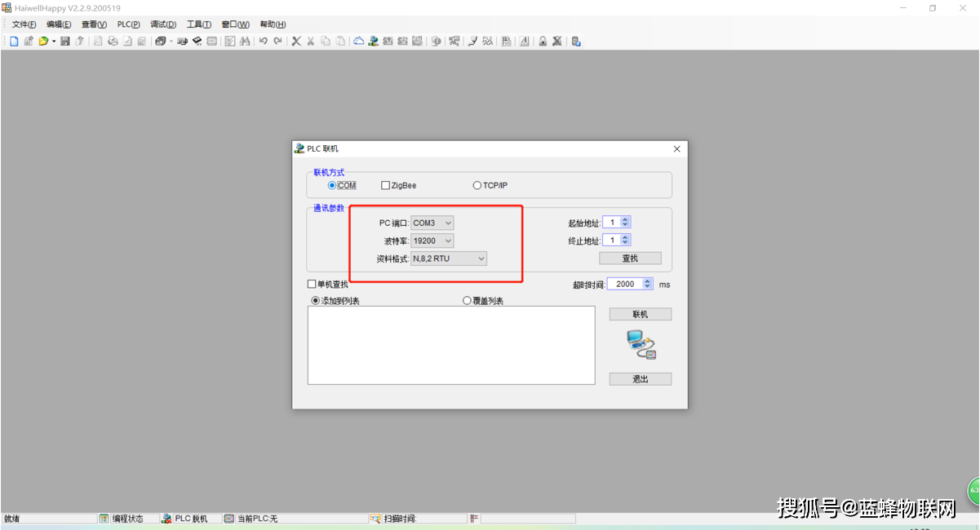This screenshot has height=530, width=980.
Task: Enable the ZigBee checkbox
Action: coord(385,185)
